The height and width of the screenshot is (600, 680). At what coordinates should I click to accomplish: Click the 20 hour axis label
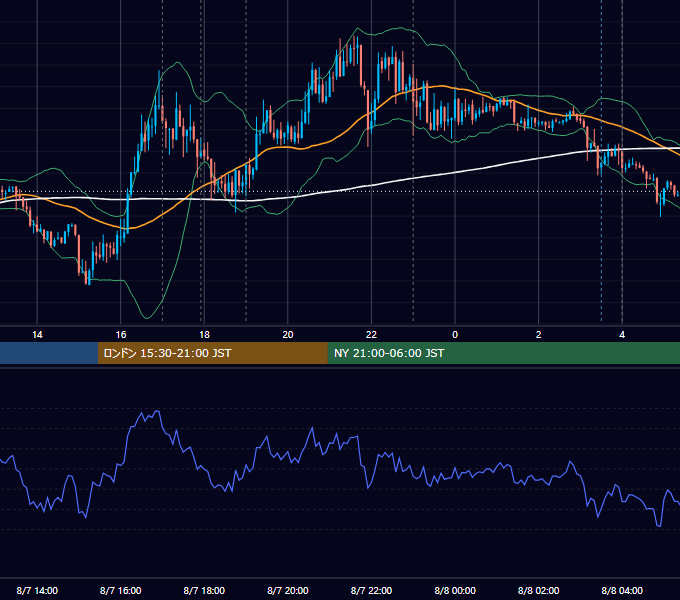click(x=288, y=335)
